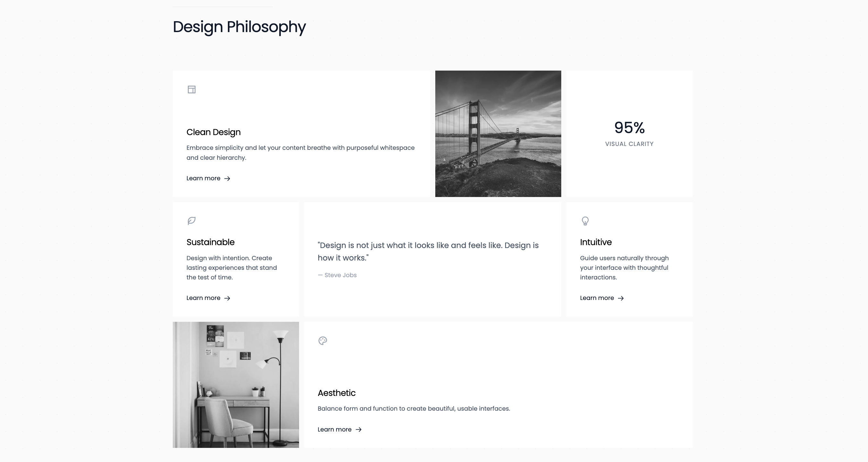Image resolution: width=868 pixels, height=462 pixels.
Task: Click the palette icon above Aesthetic
Action: click(x=322, y=341)
